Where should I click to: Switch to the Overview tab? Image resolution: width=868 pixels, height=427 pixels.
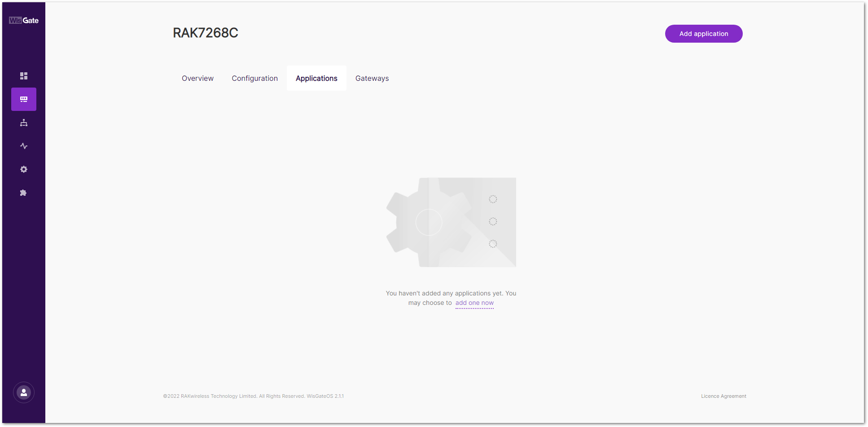point(197,78)
